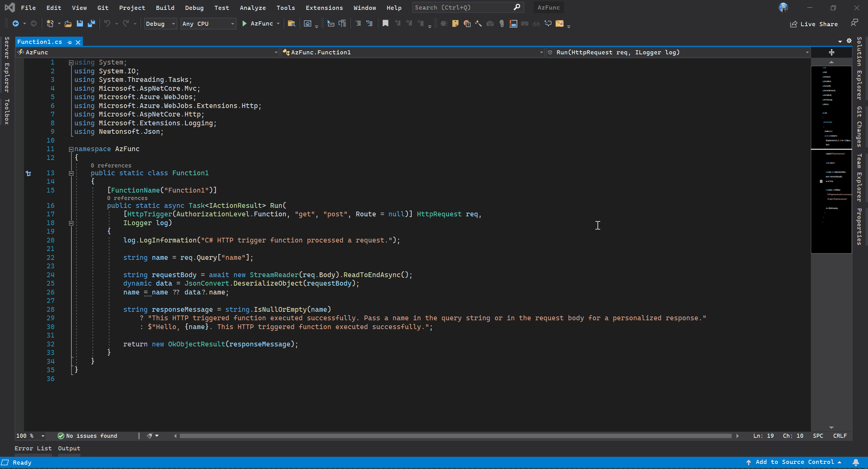Open the notifications bell in status bar

pos(856,462)
